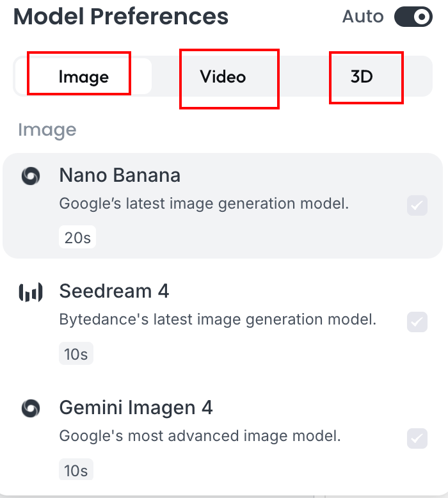Select the Gemini Imagen 4 model name
Viewport: 448px width, 498px height.
click(136, 407)
